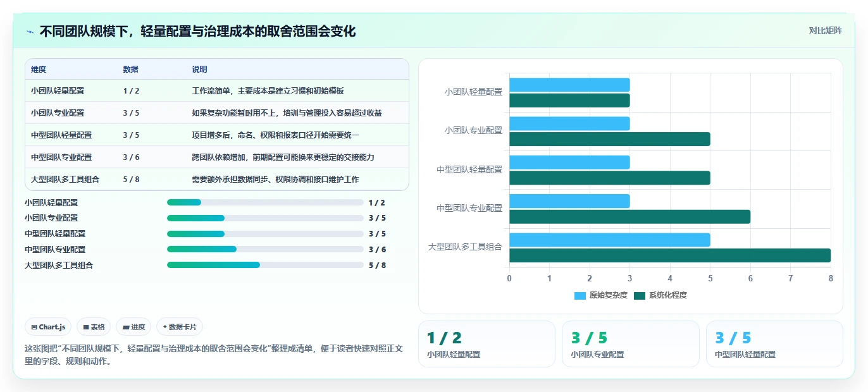Click the 5 / 8 value beside the progress bars
The height and width of the screenshot is (392, 868).
(x=377, y=266)
